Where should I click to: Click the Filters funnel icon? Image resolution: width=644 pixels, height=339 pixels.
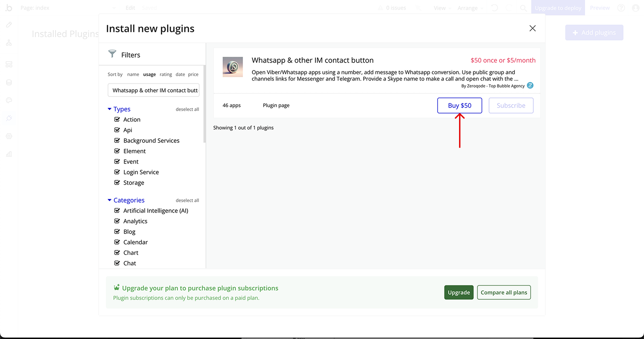click(x=112, y=54)
